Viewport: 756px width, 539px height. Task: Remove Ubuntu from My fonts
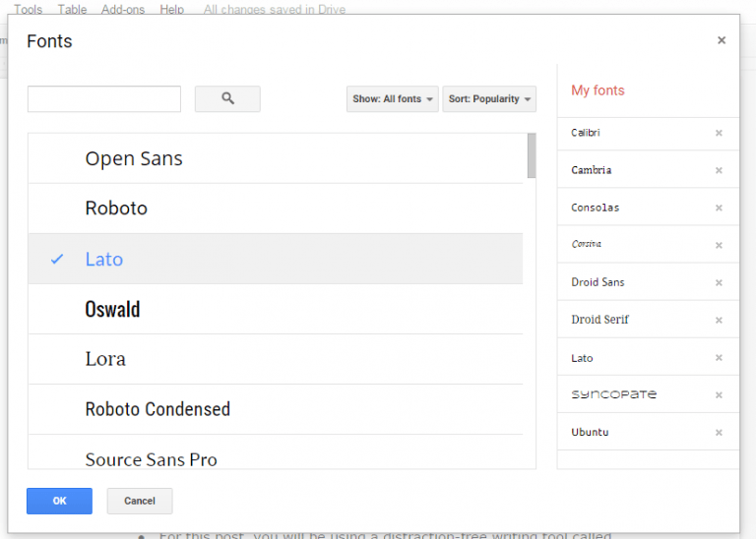(719, 433)
